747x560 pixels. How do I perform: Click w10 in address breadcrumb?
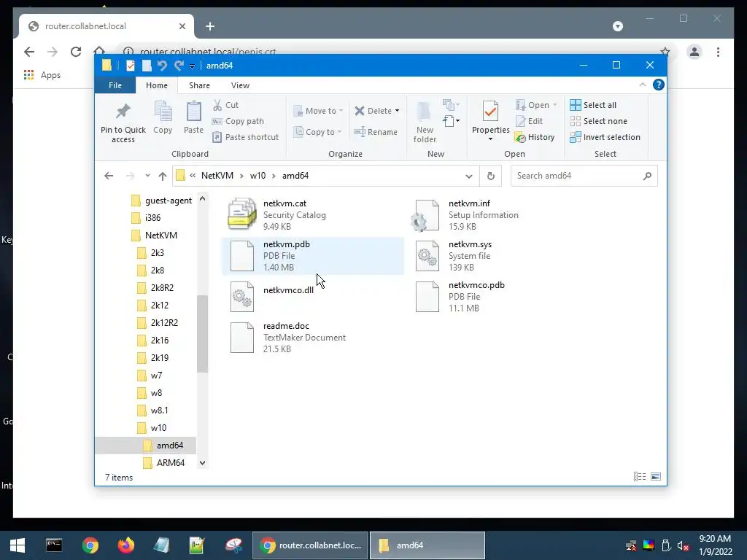point(258,176)
